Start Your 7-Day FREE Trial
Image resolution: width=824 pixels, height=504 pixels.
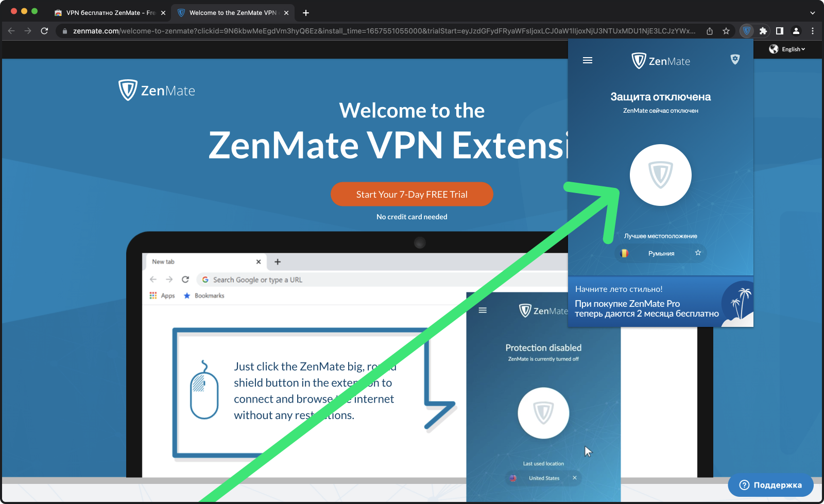tap(412, 194)
